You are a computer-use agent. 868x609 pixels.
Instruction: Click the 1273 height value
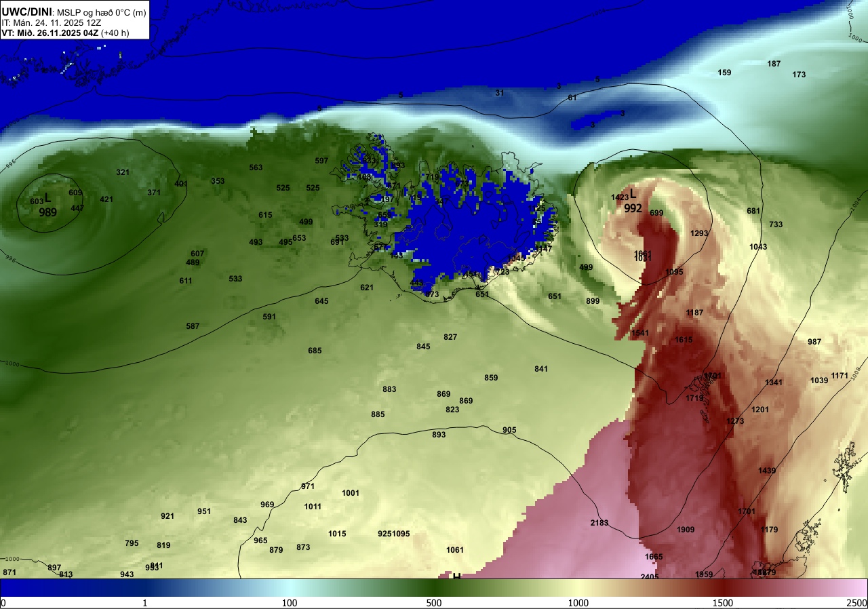coord(735,421)
